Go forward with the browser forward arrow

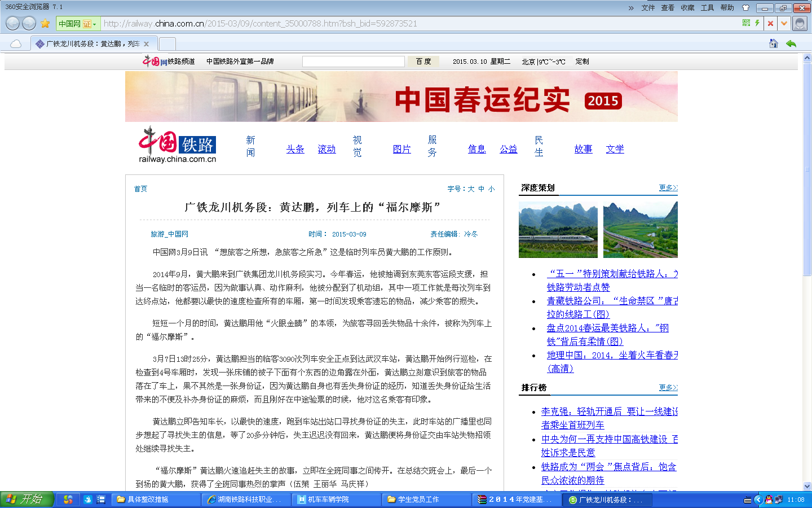(x=29, y=23)
